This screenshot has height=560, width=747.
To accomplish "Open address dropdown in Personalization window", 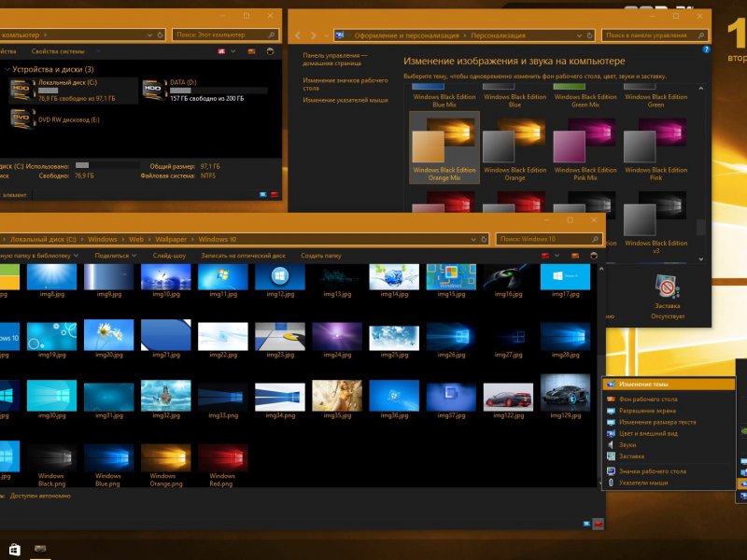I will (x=579, y=35).
